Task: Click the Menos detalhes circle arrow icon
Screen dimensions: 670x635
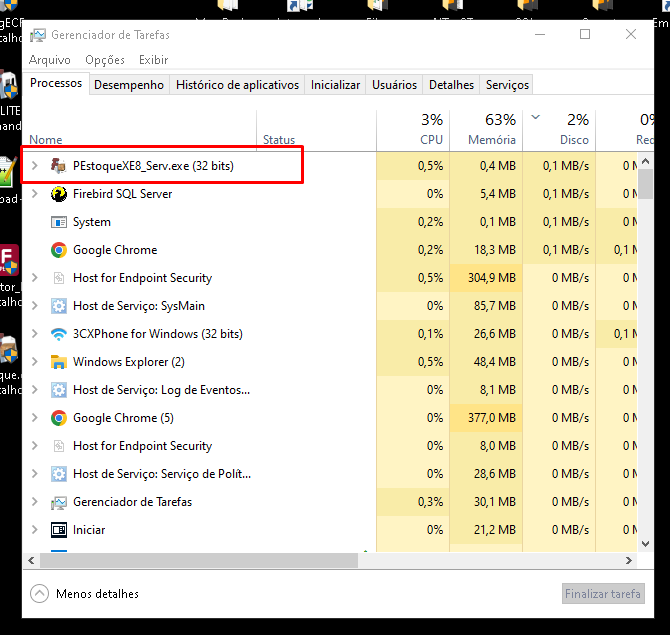Action: tap(39, 594)
